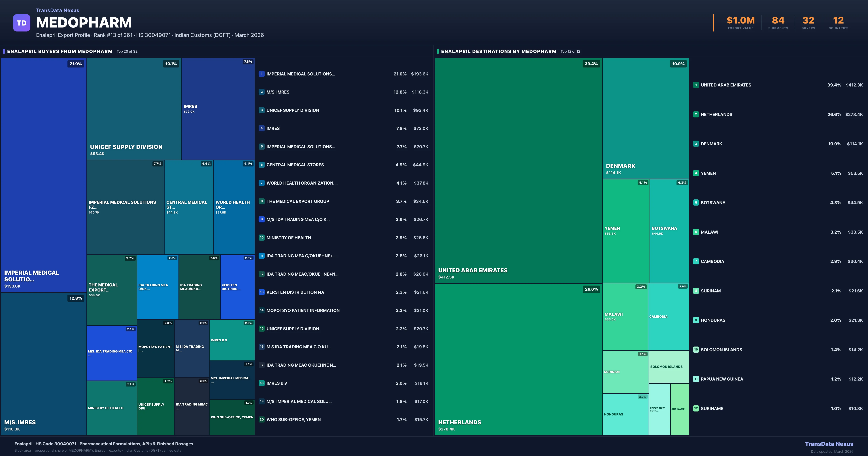The width and height of the screenshot is (868, 456).
Task: Click the rank badge beside UNITED ARAB EMIRATES
Action: pos(696,85)
